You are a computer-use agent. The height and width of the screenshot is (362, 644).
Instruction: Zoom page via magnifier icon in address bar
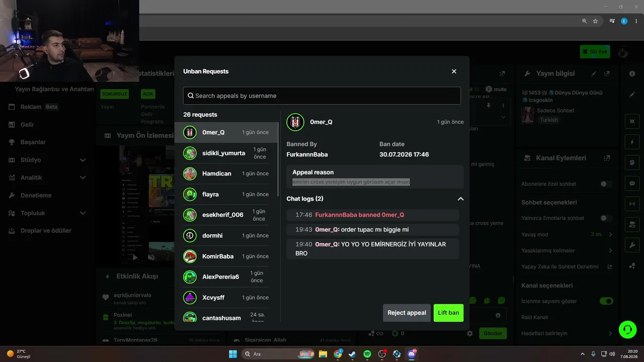click(584, 21)
